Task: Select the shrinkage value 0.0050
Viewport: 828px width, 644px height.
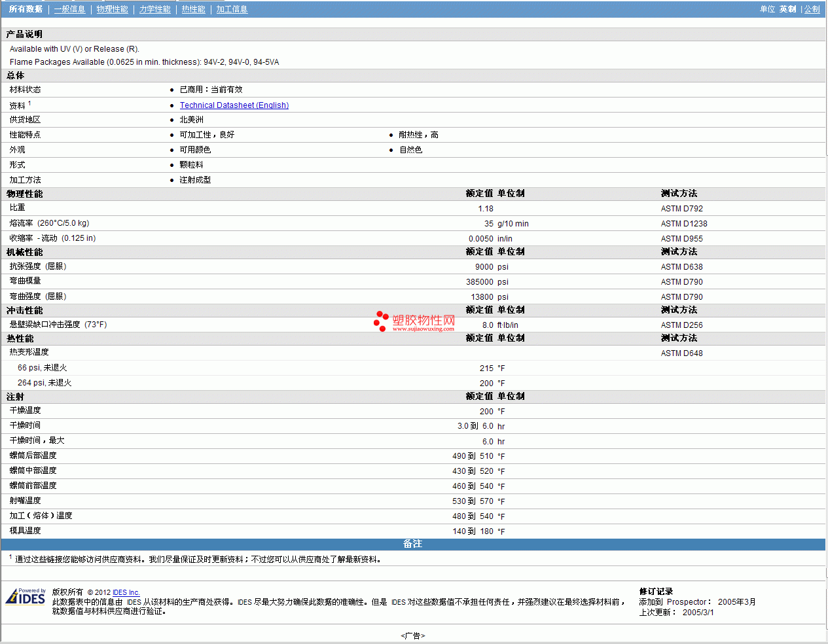Action: (x=481, y=239)
